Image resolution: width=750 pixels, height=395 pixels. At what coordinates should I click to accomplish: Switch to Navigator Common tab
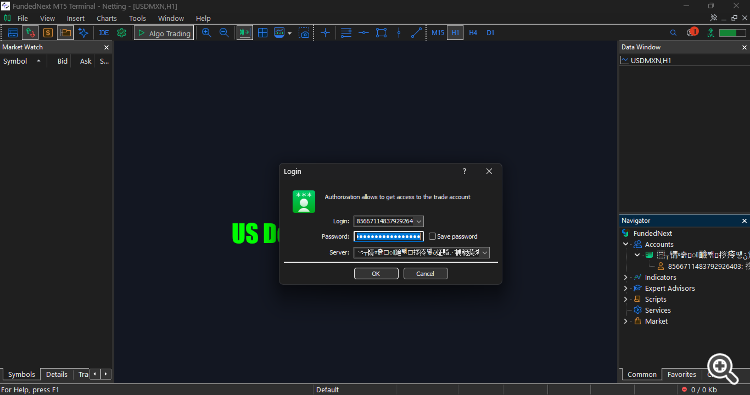[641, 374]
